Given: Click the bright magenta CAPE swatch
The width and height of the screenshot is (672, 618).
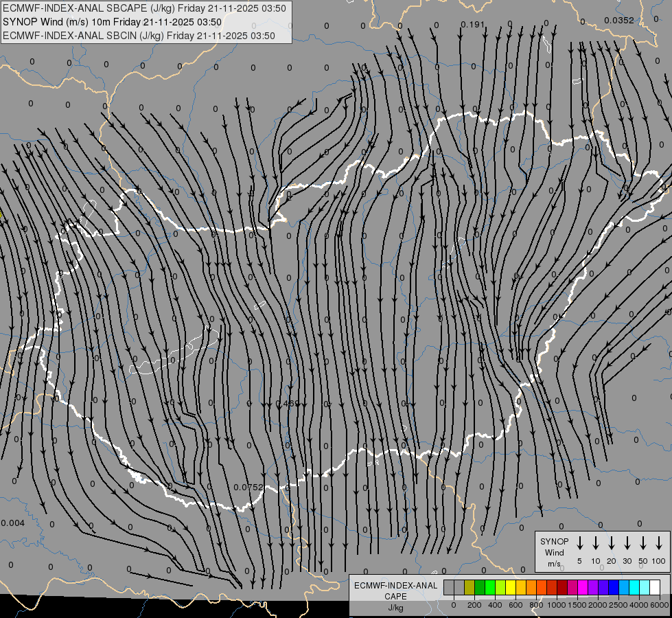Looking at the screenshot, I should pyautogui.click(x=583, y=588).
